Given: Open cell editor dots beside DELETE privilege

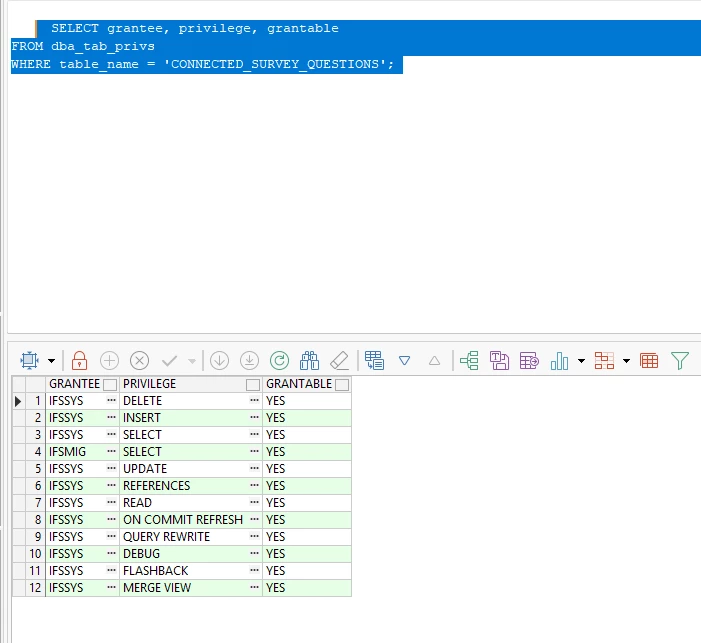Looking at the screenshot, I should coord(254,400).
